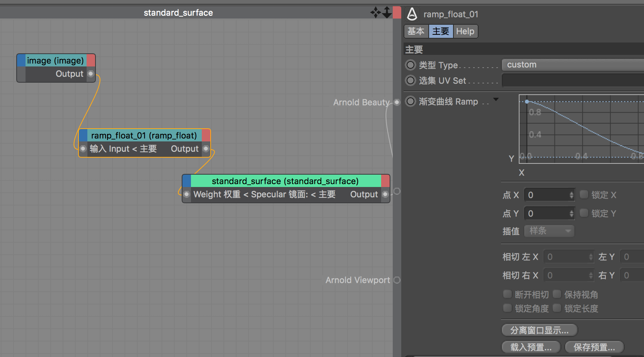Image resolution: width=644 pixels, height=357 pixels.
Task: Click the blue corner of ramp_float_01 node
Action: (x=83, y=135)
